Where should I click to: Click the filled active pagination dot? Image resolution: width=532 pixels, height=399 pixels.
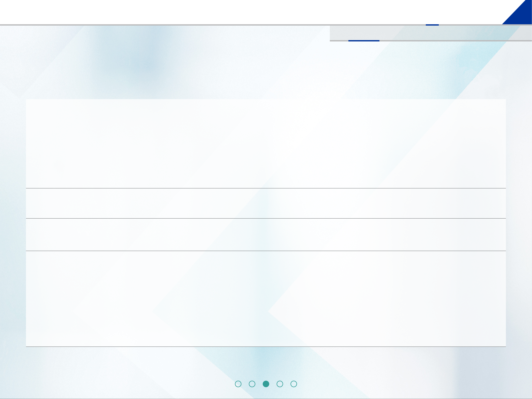tap(266, 384)
